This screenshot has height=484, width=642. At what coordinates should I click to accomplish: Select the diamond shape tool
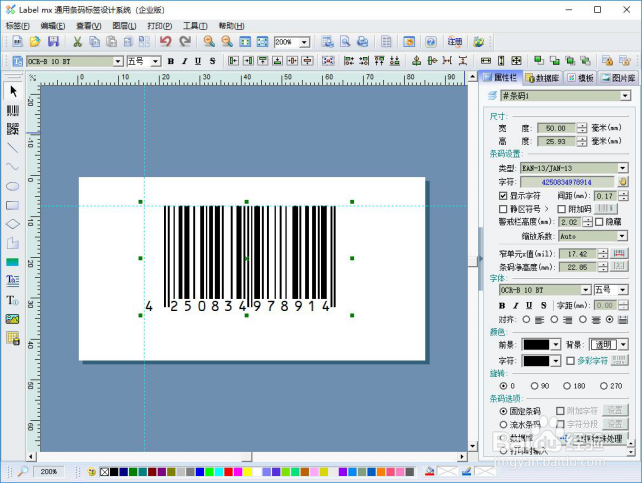[13, 224]
